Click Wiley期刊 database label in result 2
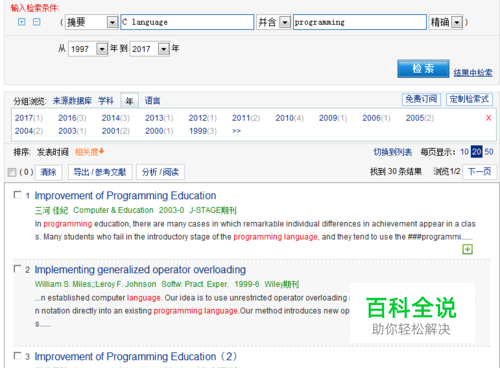The width and height of the screenshot is (500, 368). point(282,284)
